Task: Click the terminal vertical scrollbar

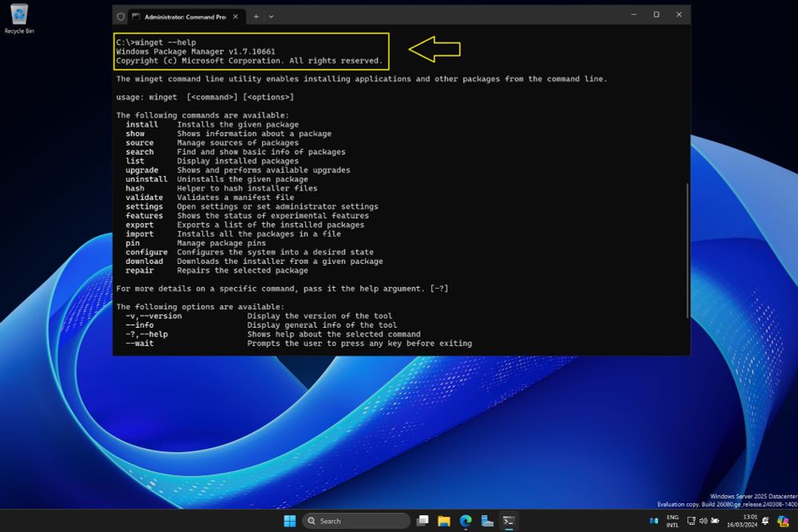Action: pos(687,250)
